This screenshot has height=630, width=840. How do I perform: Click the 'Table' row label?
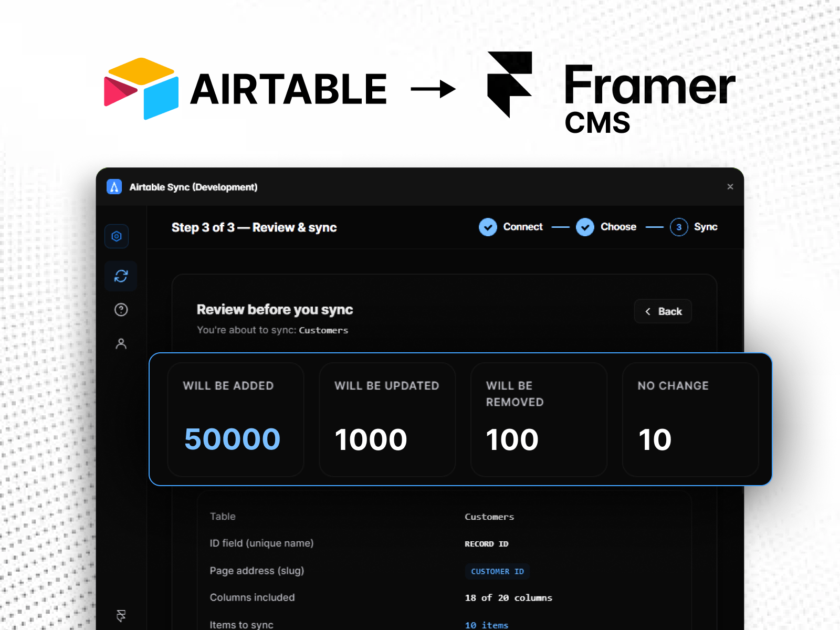(x=223, y=517)
